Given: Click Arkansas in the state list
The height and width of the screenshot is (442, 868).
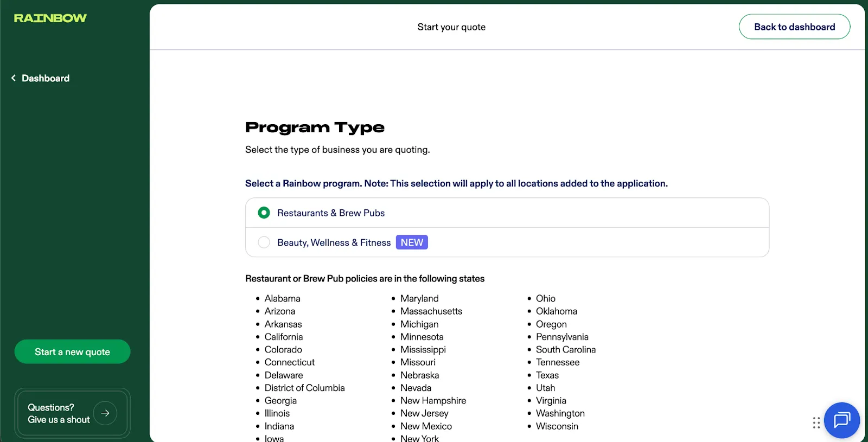Looking at the screenshot, I should pos(283,324).
